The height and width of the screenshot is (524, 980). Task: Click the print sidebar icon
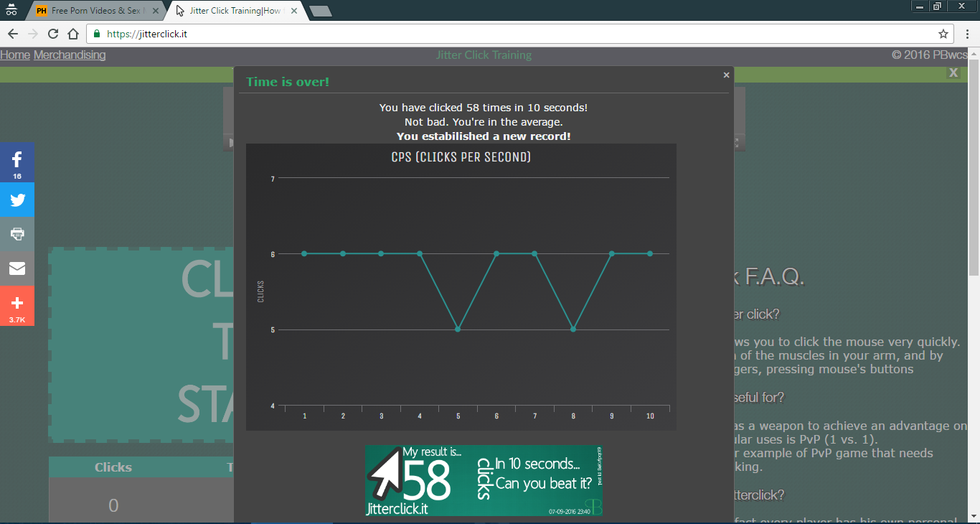click(x=17, y=234)
